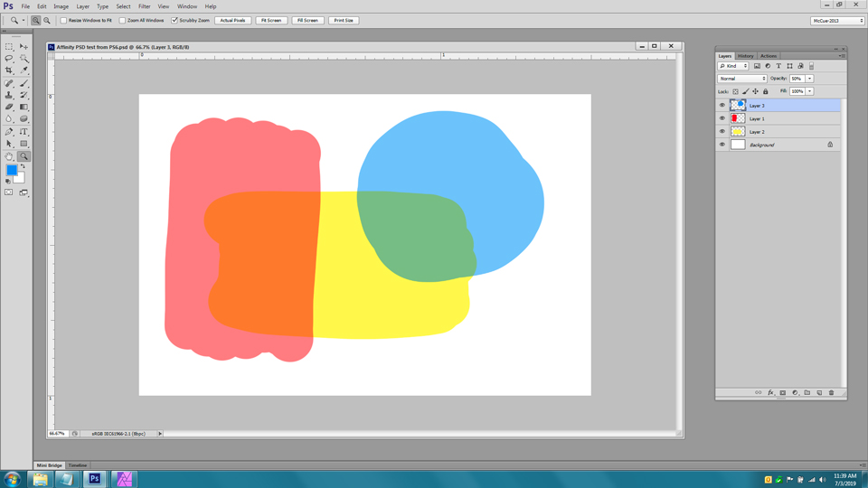
Task: Hide Layer 2 using its eye icon
Action: [722, 132]
